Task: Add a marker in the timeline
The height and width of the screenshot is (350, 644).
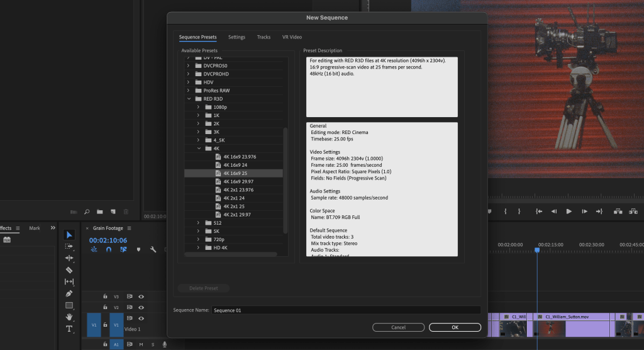Action: coord(138,249)
